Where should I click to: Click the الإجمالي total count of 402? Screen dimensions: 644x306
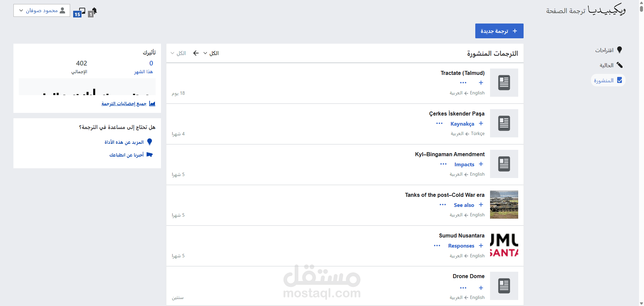coord(79,67)
